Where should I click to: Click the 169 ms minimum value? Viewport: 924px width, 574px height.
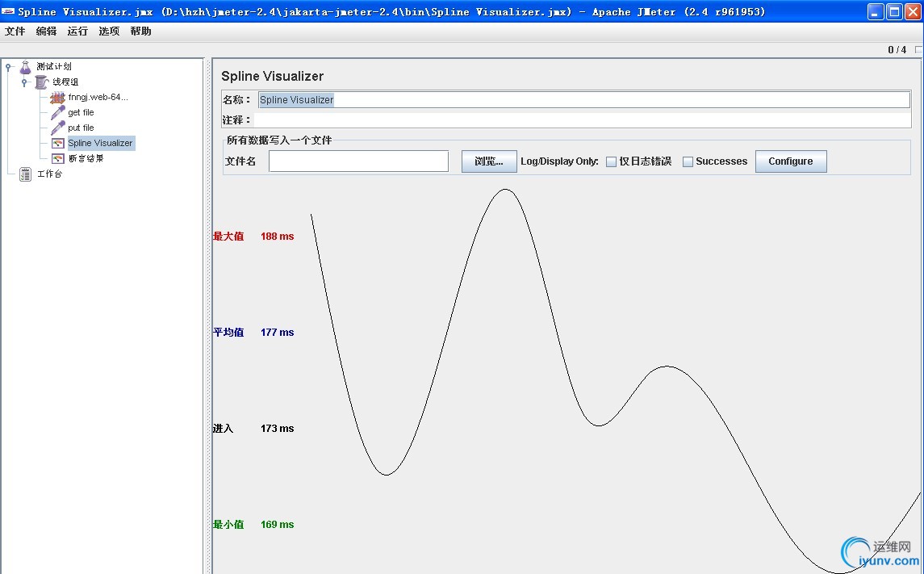(277, 525)
